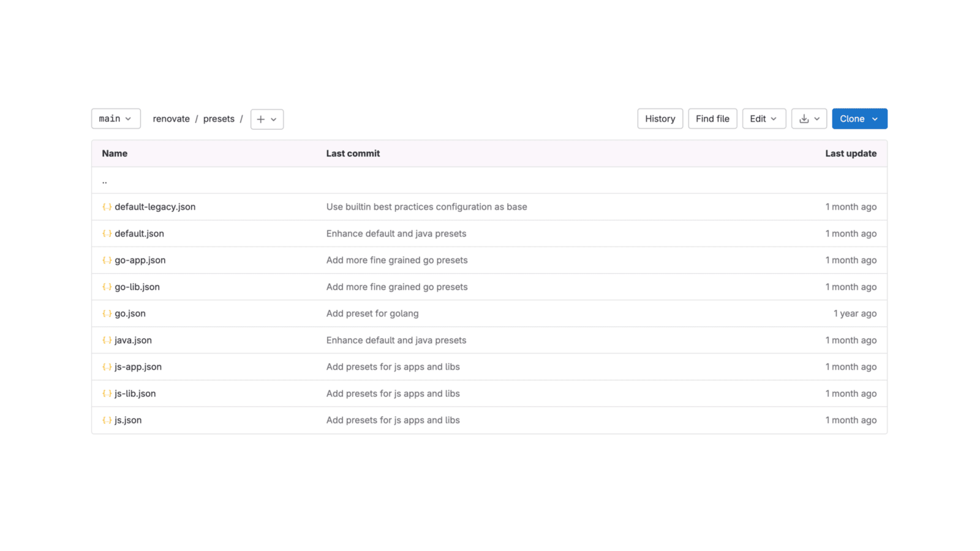Go to the renovate breadcrumb folder
The height and width of the screenshot is (551, 980).
tap(171, 119)
